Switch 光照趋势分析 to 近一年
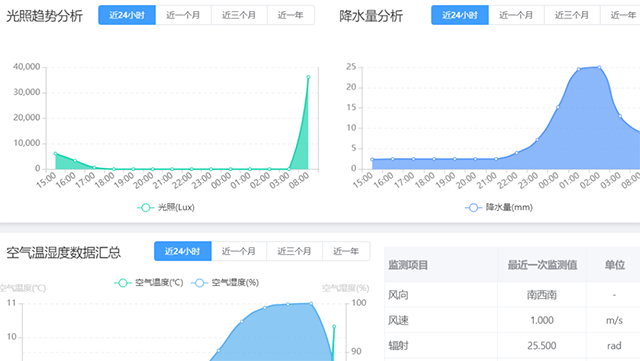This screenshot has width=640, height=361. pos(291,15)
